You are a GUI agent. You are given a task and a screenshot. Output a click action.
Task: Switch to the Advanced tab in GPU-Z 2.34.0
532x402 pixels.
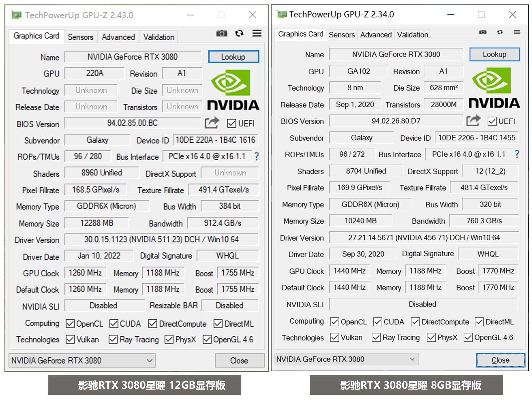tap(376, 35)
